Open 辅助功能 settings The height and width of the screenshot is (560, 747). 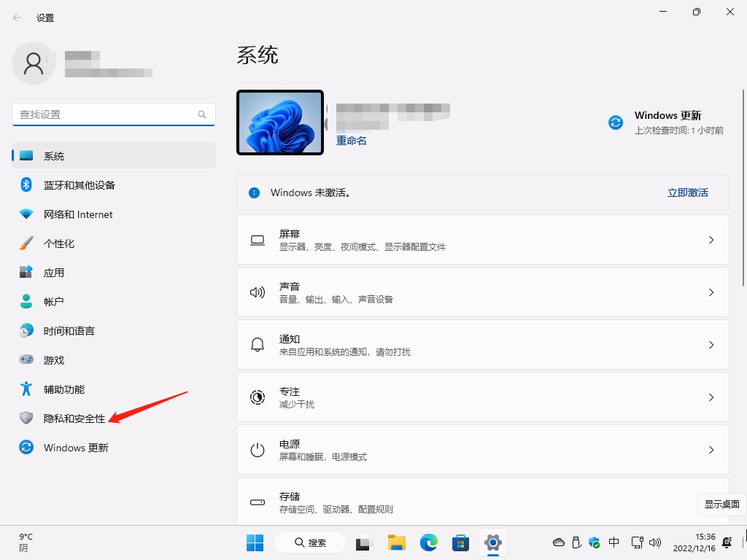click(x=66, y=389)
